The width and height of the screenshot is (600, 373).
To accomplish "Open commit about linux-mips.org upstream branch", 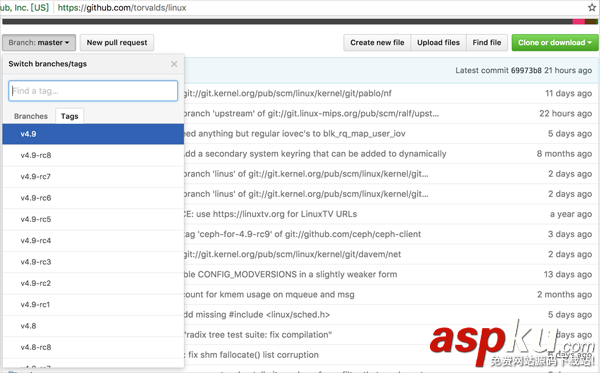I will click(x=311, y=114).
